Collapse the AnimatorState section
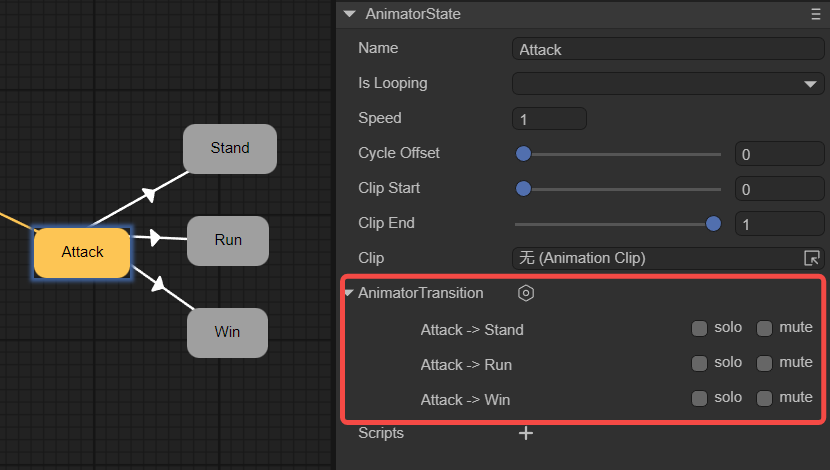Image resolution: width=830 pixels, height=470 pixels. tap(349, 15)
